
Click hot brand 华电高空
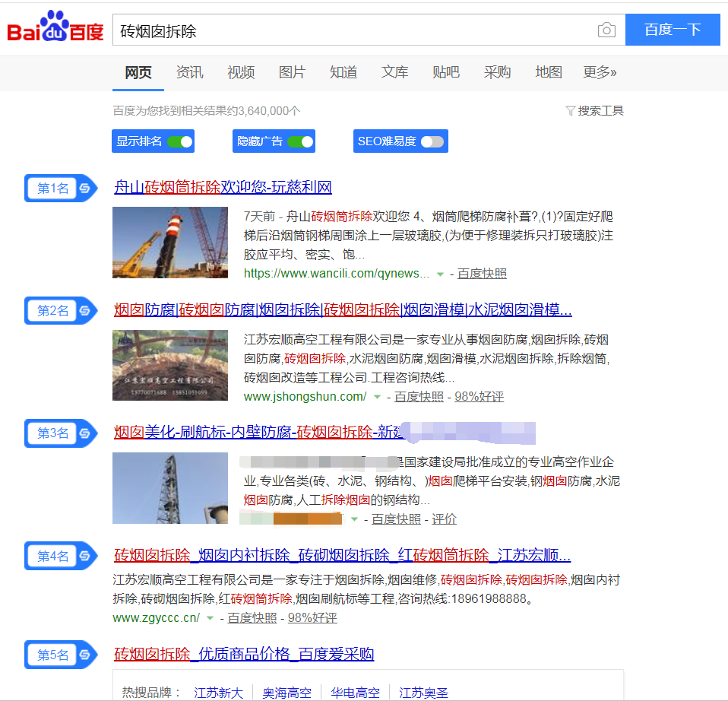pyautogui.click(x=355, y=693)
